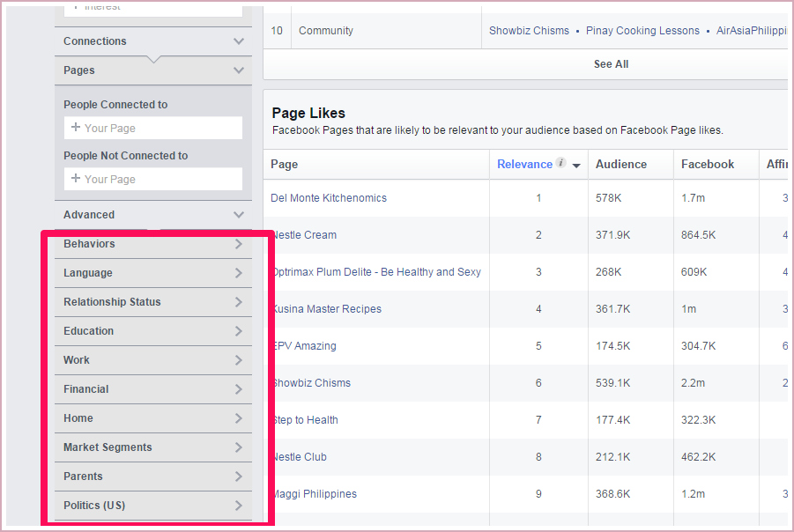The image size is (794, 532).
Task: Open the Showbiz Chisms community link
Action: coord(529,31)
